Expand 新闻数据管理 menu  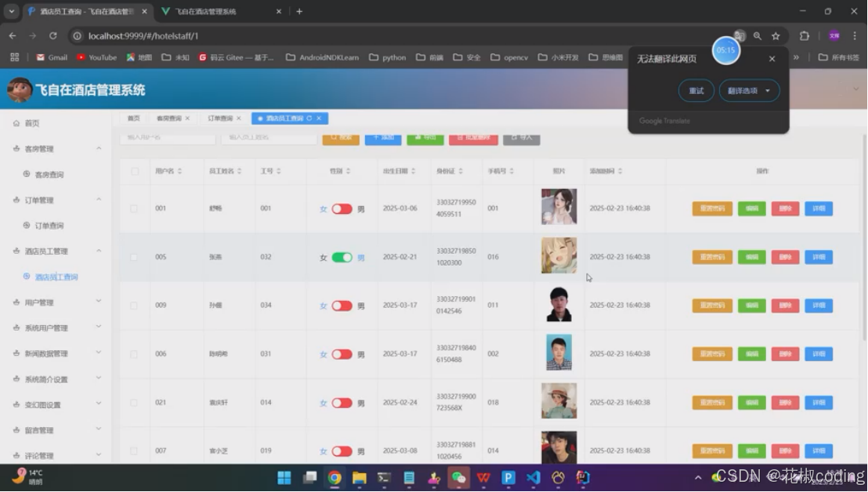coord(56,353)
